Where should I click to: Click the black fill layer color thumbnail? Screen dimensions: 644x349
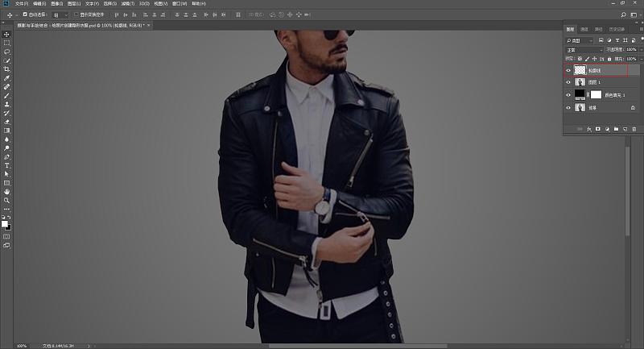(580, 95)
